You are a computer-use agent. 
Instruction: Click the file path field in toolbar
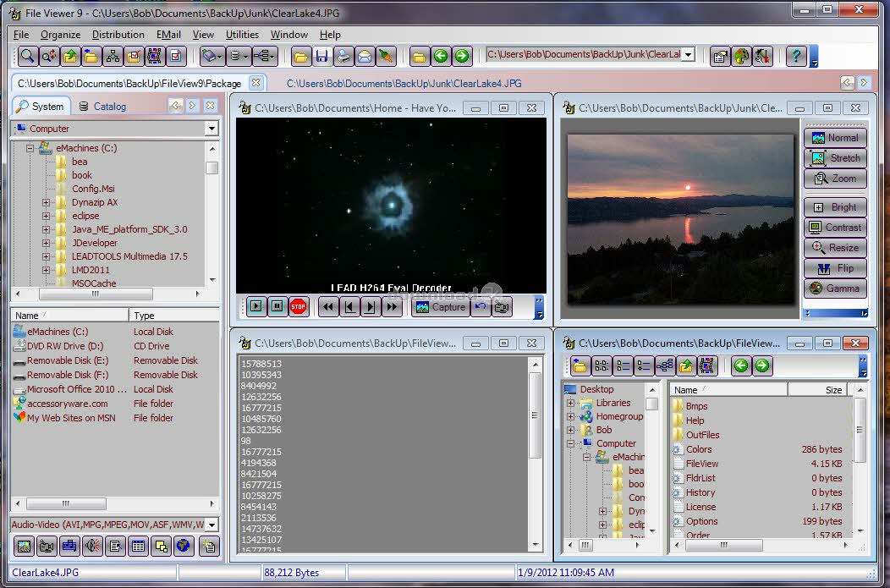point(584,55)
